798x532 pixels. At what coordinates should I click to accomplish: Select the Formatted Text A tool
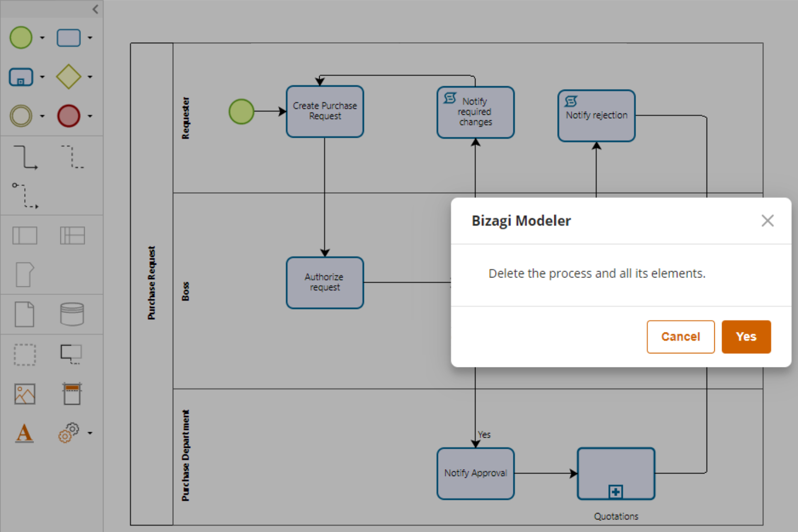point(24,433)
